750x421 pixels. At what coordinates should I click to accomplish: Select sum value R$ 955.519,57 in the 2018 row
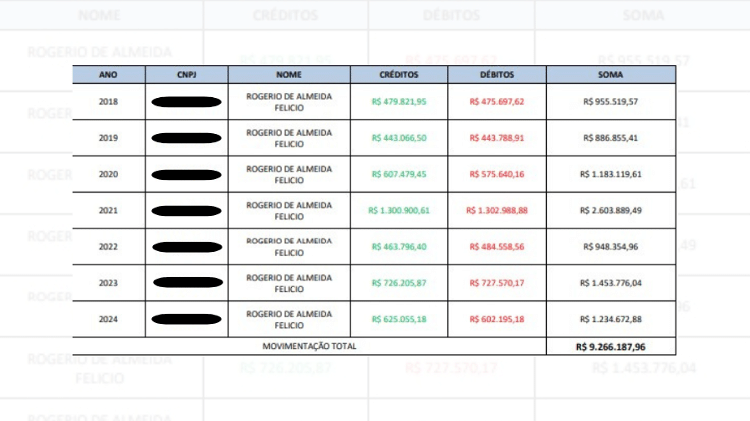tap(611, 101)
